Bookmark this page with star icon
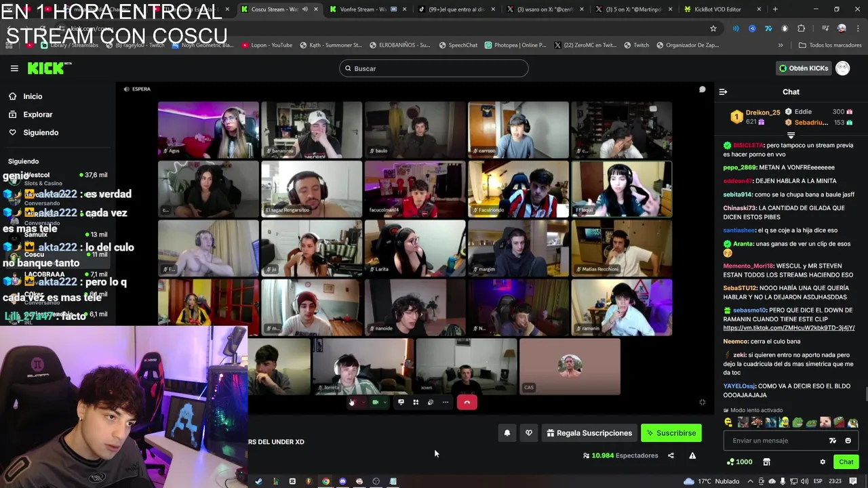 pyautogui.click(x=713, y=28)
